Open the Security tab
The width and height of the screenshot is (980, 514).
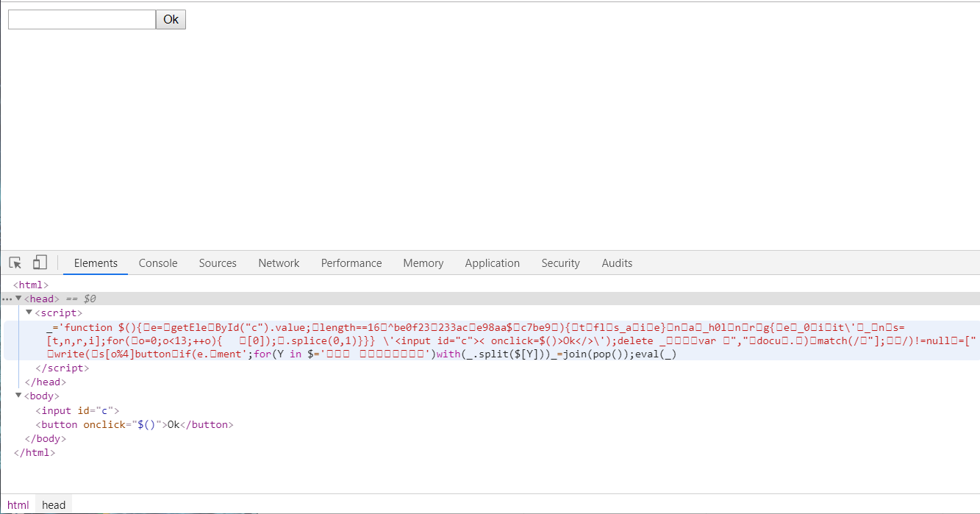click(x=561, y=263)
